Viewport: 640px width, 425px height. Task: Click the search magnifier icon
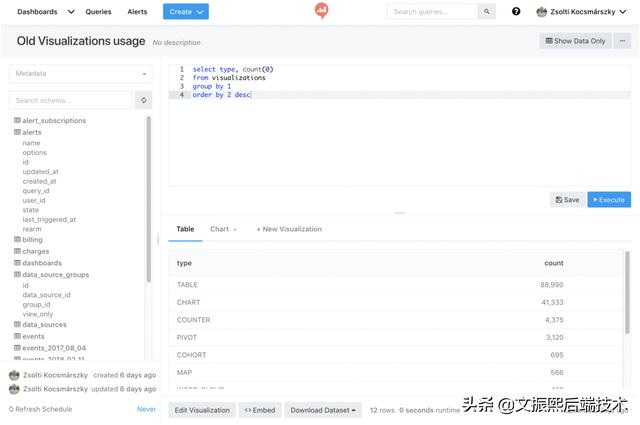click(x=487, y=12)
